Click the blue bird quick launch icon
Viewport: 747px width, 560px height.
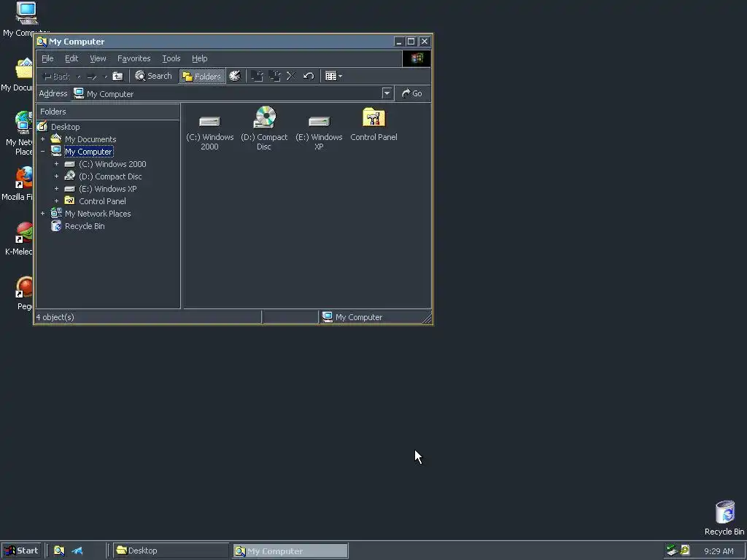point(77,551)
